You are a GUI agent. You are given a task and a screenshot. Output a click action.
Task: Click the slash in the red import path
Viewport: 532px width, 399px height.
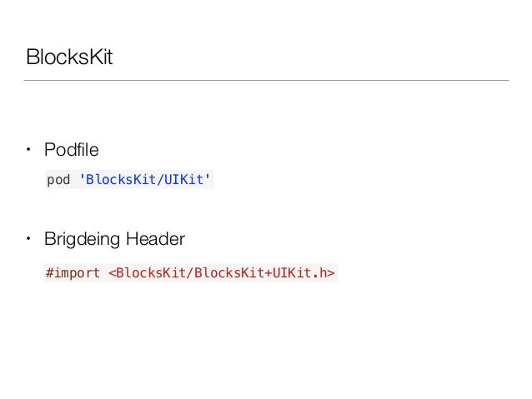click(190, 272)
